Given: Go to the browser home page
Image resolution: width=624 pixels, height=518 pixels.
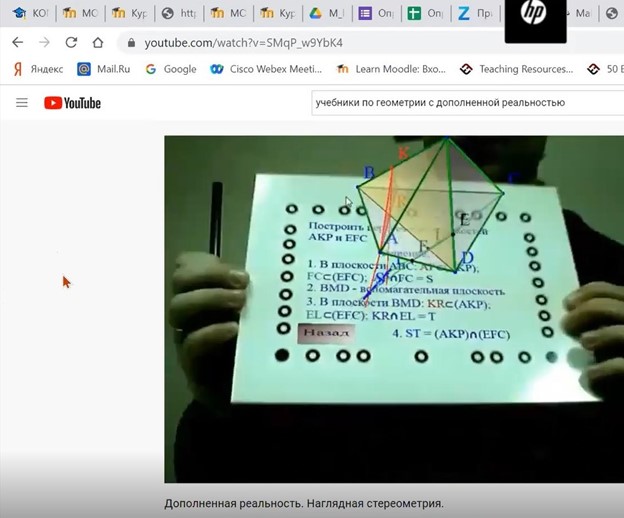Looking at the screenshot, I should click(x=97, y=43).
